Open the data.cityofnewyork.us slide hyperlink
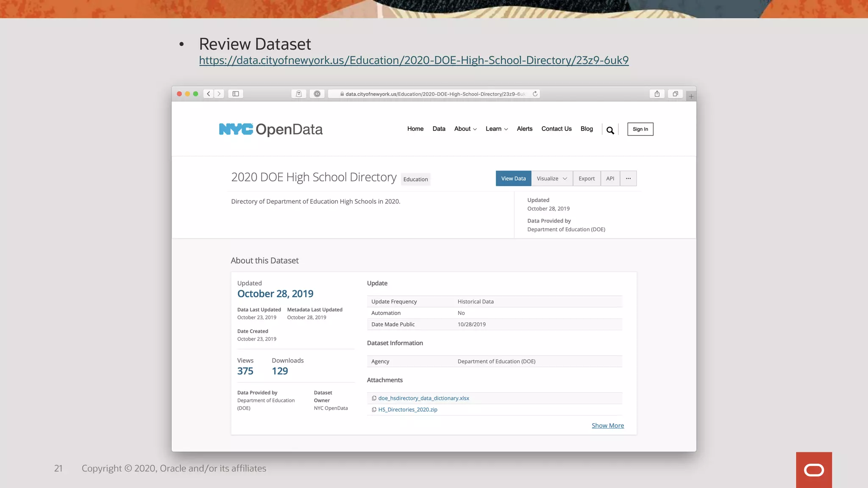868x488 pixels. pyautogui.click(x=414, y=60)
